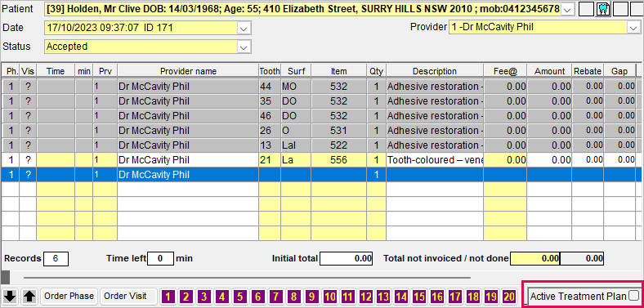Click the Description column header

tap(435, 71)
